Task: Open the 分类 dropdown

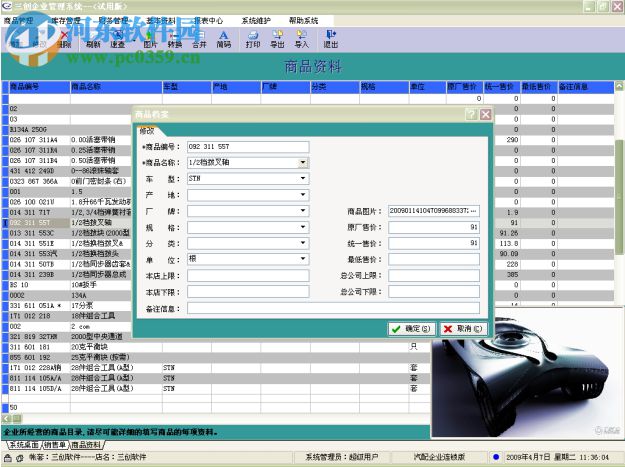Action: point(303,243)
